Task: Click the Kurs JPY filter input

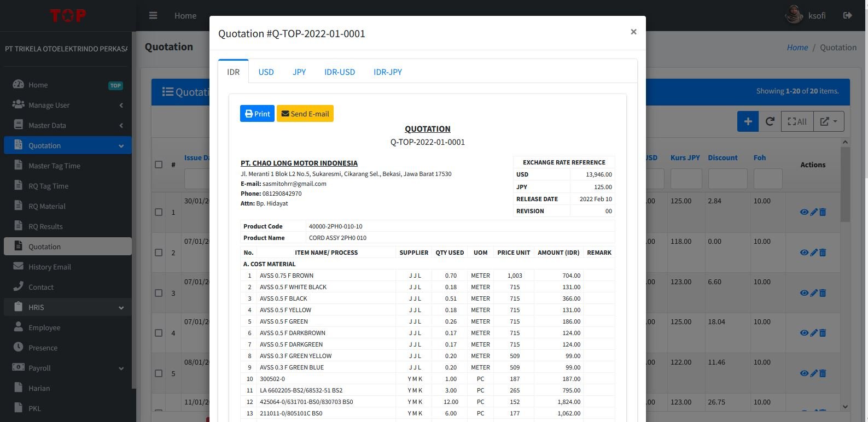Action: click(x=686, y=179)
